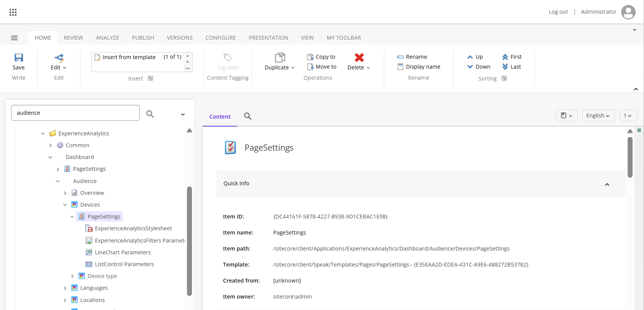644x310 pixels.
Task: Click the search icon beside Content tab
Action: click(x=248, y=116)
